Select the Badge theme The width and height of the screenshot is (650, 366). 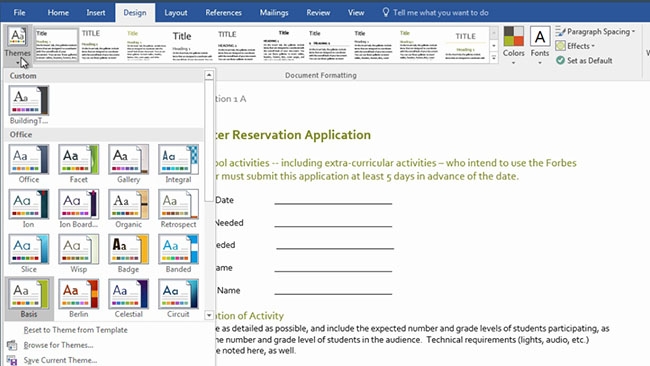point(129,253)
